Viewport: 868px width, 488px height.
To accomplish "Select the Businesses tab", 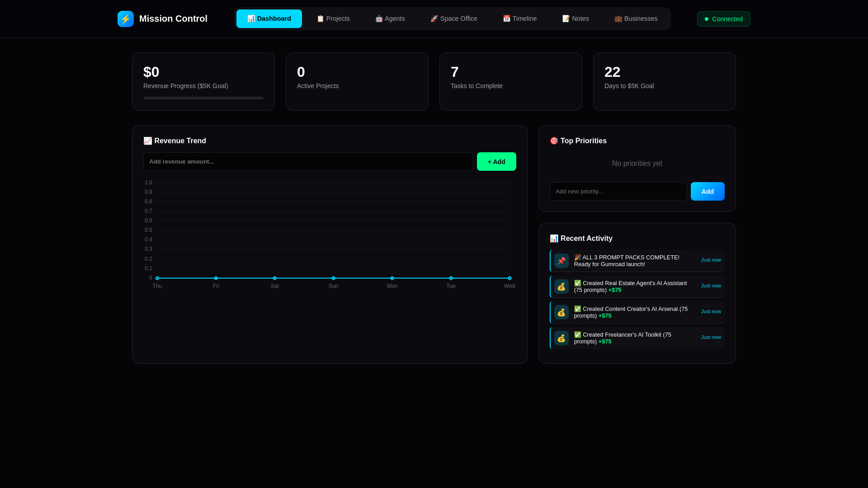I will tap(636, 19).
